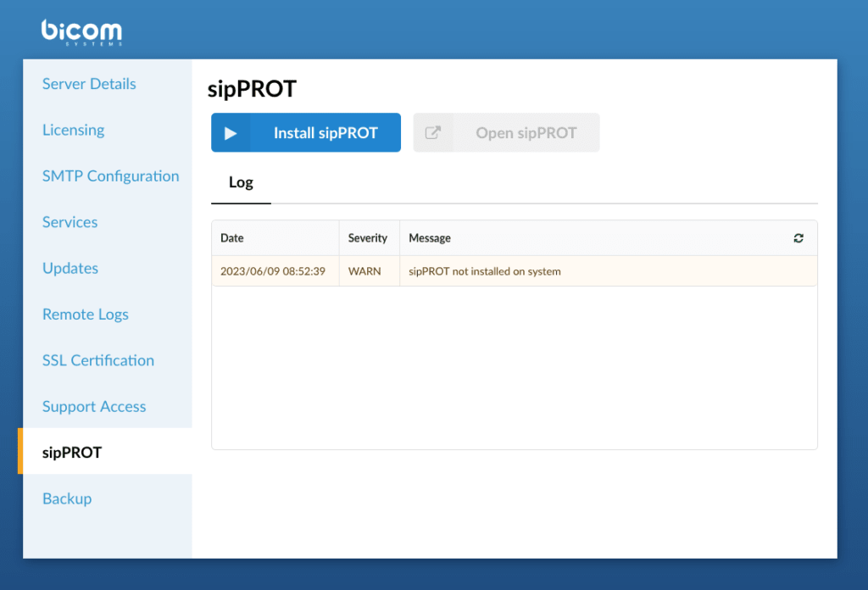Click the disabled Open sipPROT button
The width and height of the screenshot is (868, 590).
506,133
